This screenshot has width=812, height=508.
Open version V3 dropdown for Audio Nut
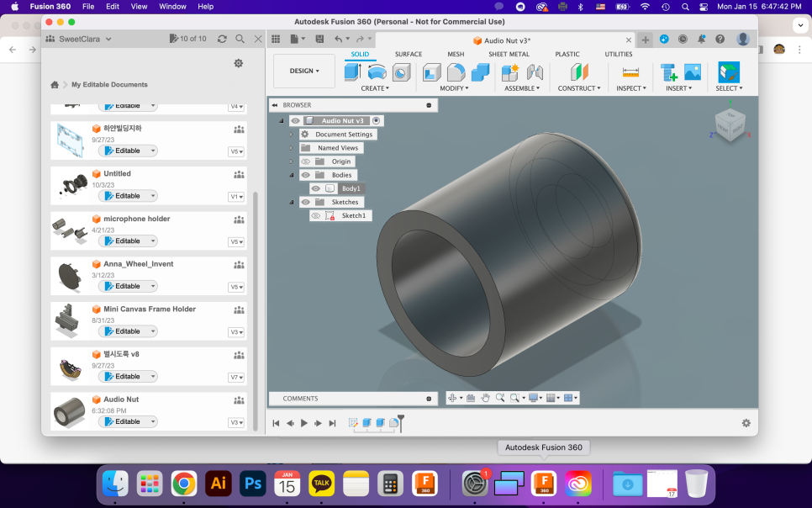[236, 422]
